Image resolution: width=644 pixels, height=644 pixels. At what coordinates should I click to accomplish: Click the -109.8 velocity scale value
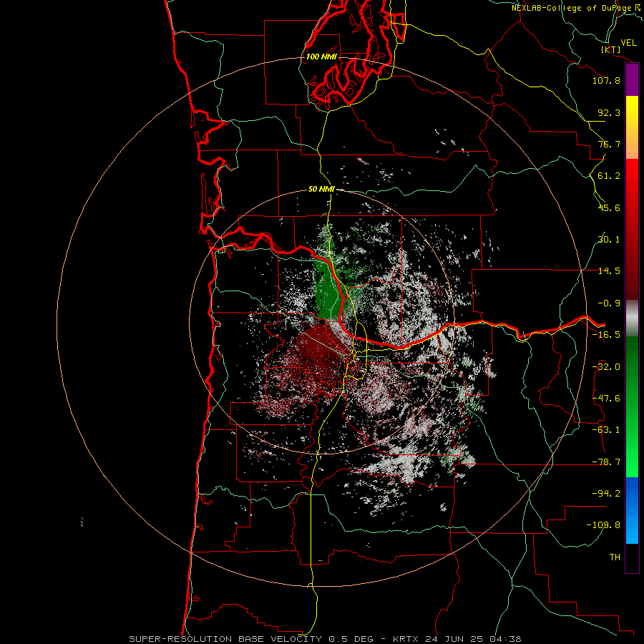pos(603,525)
